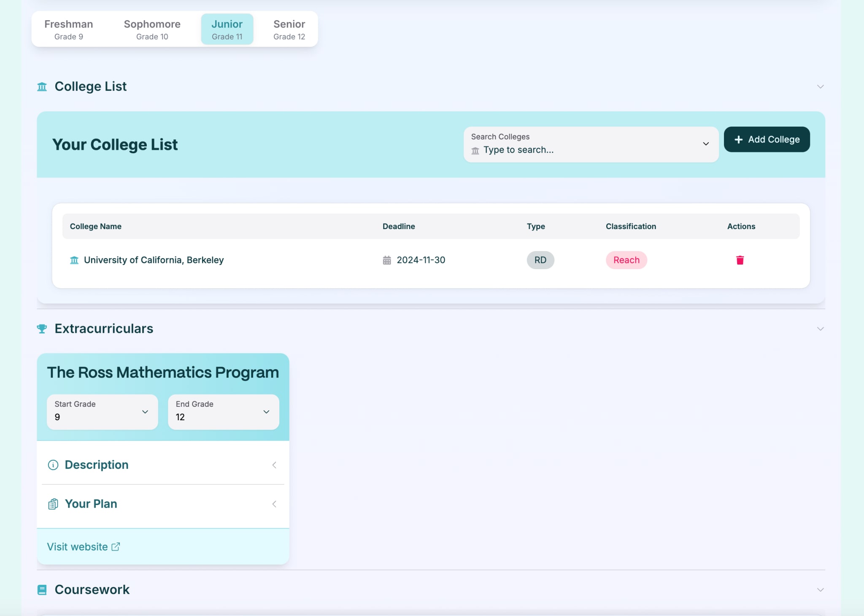Screen dimensions: 864x616
Task: Select the Freshman Grade 9 tab
Action: click(68, 29)
